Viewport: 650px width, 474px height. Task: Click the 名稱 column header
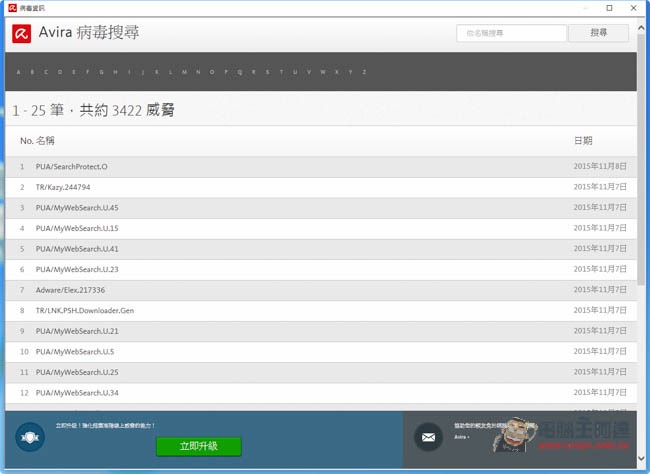(x=45, y=141)
